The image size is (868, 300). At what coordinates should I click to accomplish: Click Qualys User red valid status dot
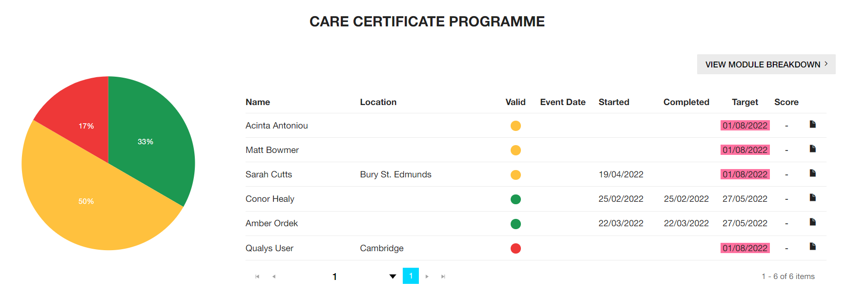point(516,248)
